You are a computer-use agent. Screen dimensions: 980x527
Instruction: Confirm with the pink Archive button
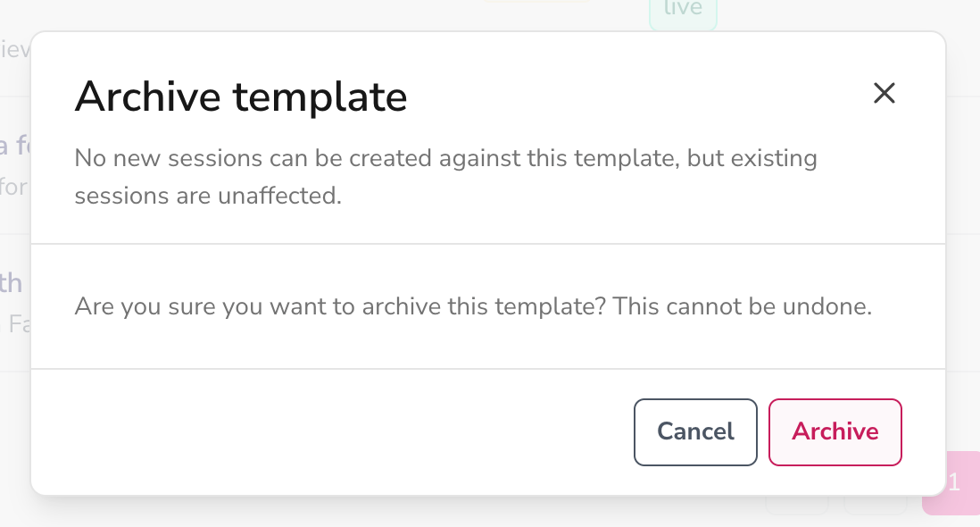pyautogui.click(x=835, y=432)
